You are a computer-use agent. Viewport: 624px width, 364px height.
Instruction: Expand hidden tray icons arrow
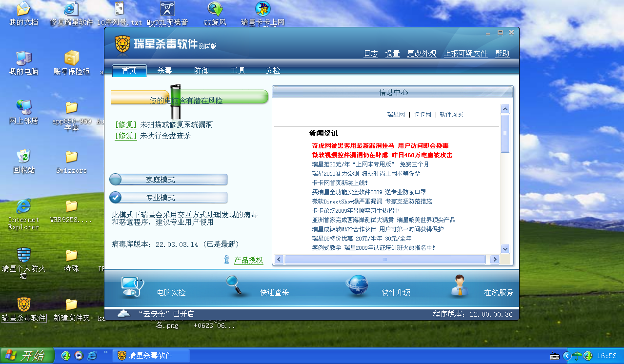(x=566, y=356)
